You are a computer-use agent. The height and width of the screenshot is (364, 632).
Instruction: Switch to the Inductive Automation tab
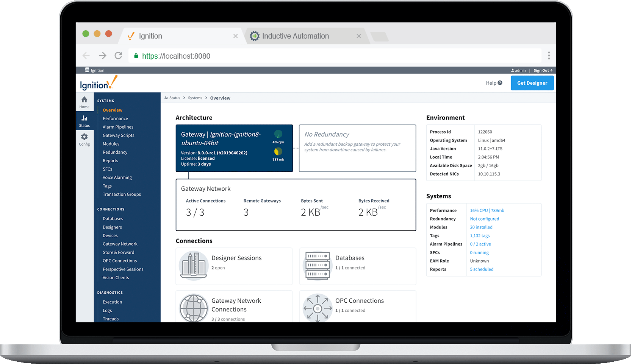pyautogui.click(x=296, y=36)
